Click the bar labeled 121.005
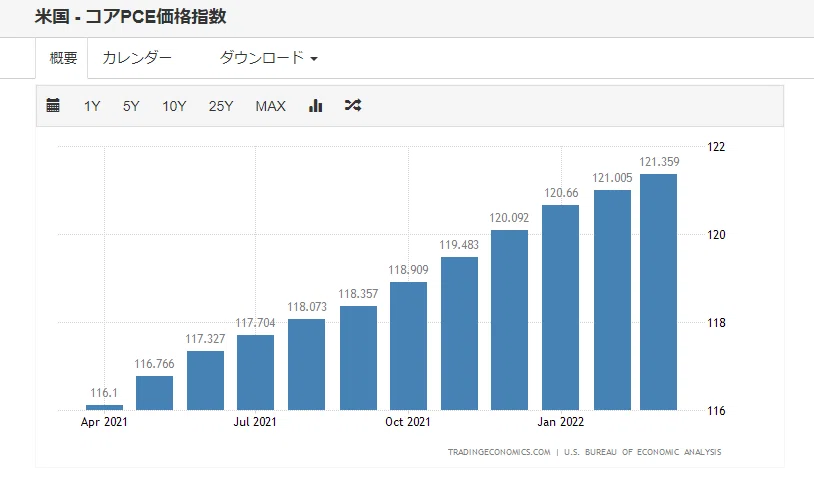Image resolution: width=814 pixels, height=490 pixels. pos(613,300)
